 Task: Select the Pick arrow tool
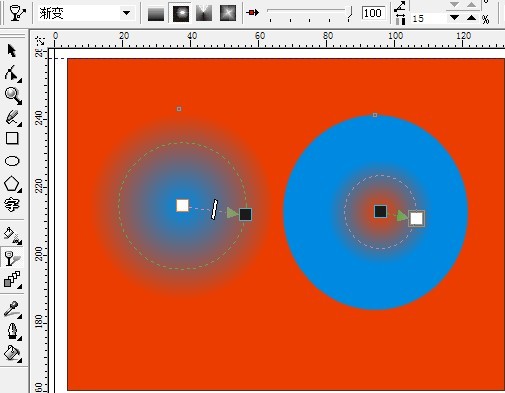point(12,51)
